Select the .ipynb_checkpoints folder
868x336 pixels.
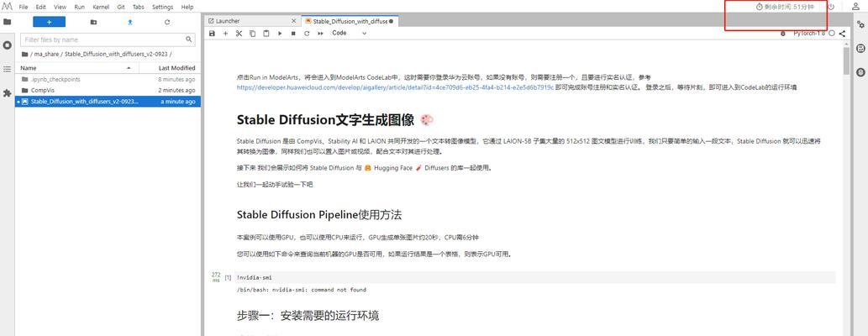click(108, 79)
